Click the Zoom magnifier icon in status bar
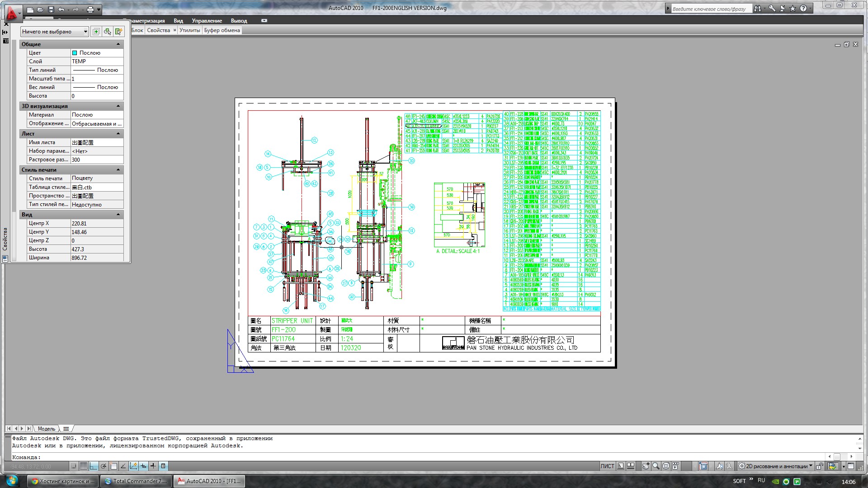Viewport: 868px width, 488px height. click(656, 466)
